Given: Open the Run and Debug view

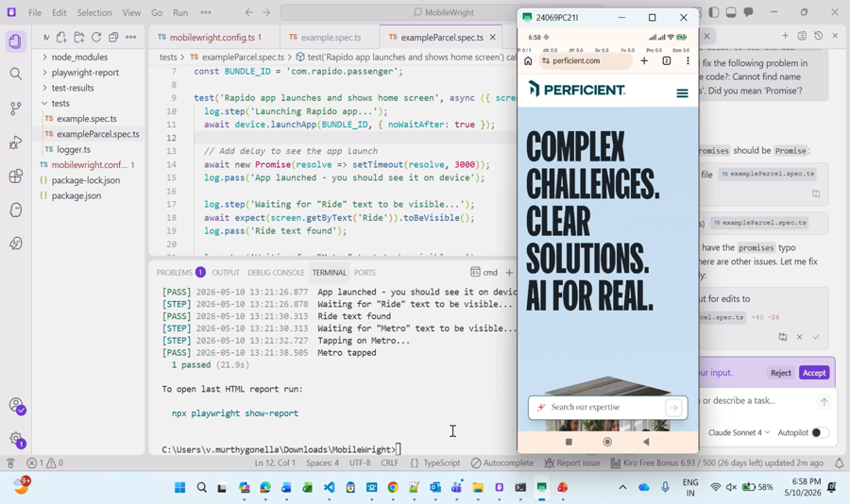Looking at the screenshot, I should click(x=16, y=143).
